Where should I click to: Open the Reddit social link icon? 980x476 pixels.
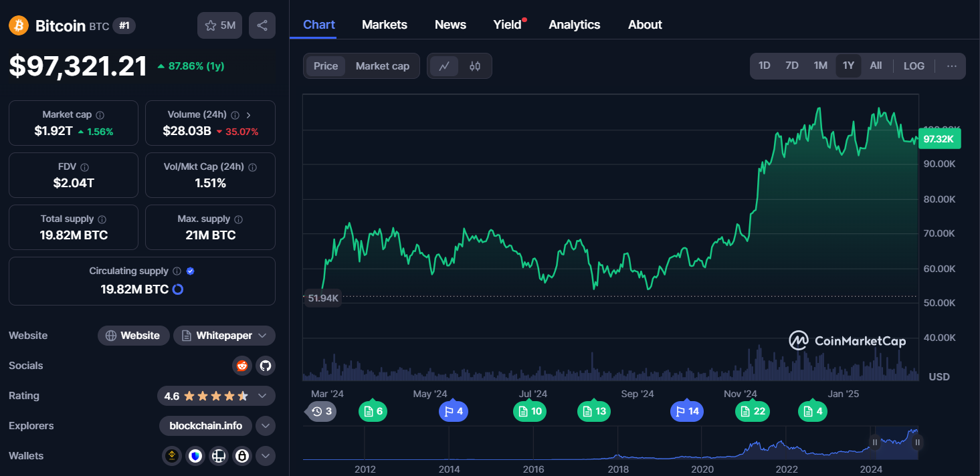[x=242, y=366]
